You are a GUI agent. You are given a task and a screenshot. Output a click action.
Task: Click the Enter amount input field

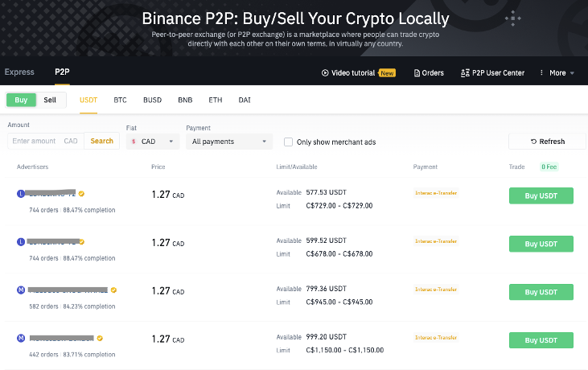(x=46, y=141)
